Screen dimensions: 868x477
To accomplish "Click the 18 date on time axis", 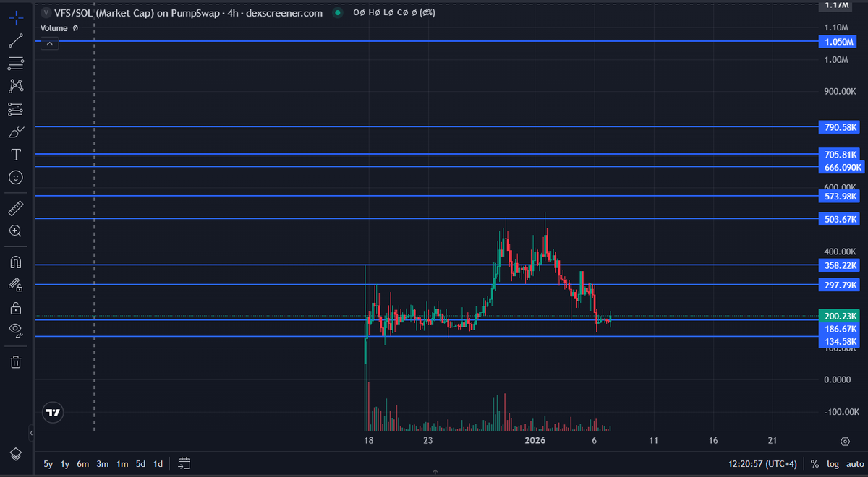I will [368, 440].
